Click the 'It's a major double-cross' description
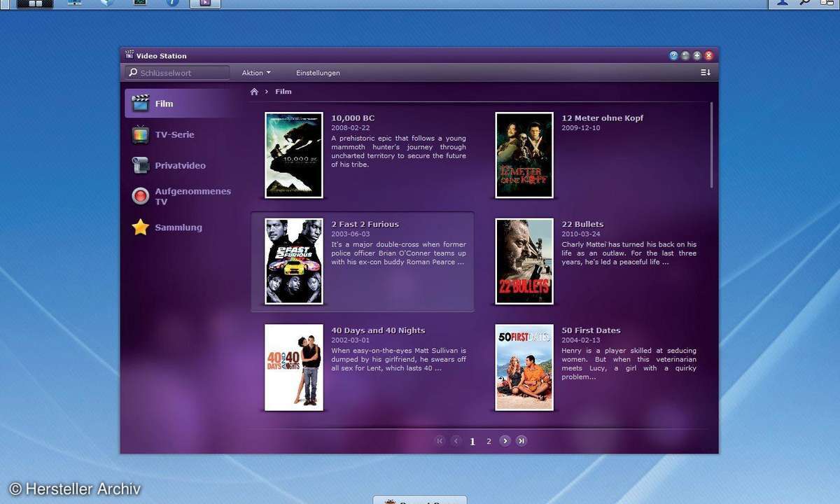The width and height of the screenshot is (840, 504). 398,253
